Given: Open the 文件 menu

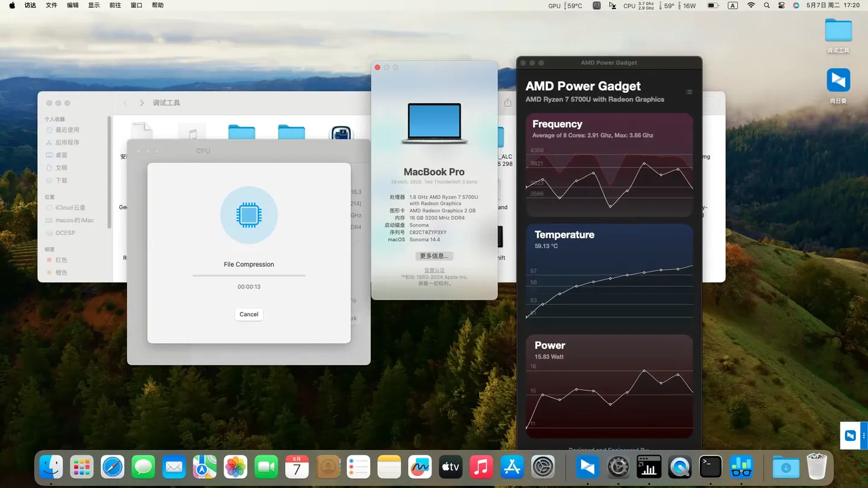Looking at the screenshot, I should tap(52, 5).
